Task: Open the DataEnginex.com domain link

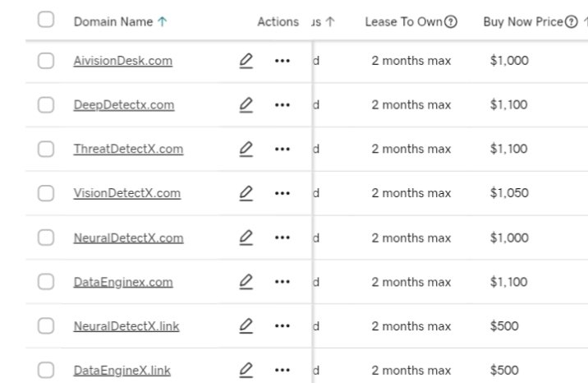Action: [123, 282]
